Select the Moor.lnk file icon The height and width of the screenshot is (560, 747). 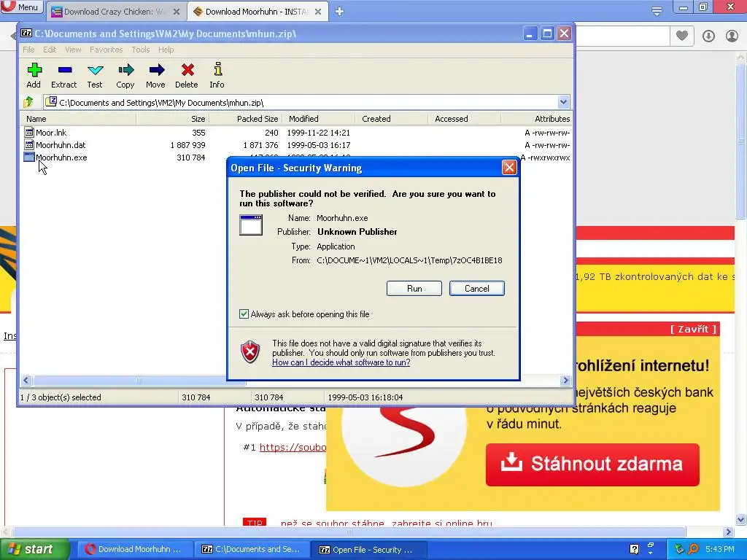click(29, 133)
